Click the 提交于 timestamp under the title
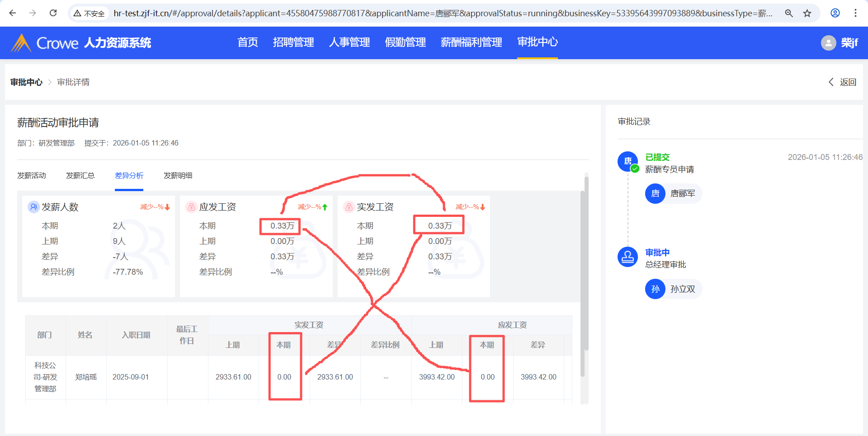The width and height of the screenshot is (868, 436). pyautogui.click(x=132, y=143)
